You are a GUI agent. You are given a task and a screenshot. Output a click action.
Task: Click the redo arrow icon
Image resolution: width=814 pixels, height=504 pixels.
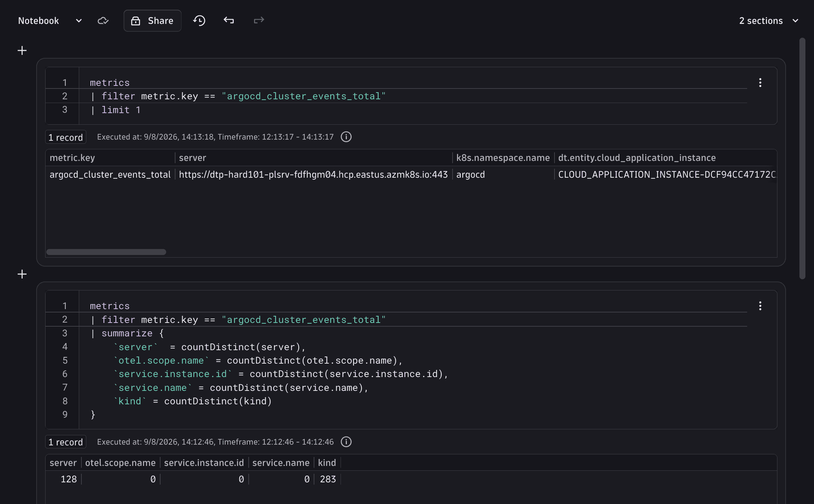pyautogui.click(x=259, y=20)
